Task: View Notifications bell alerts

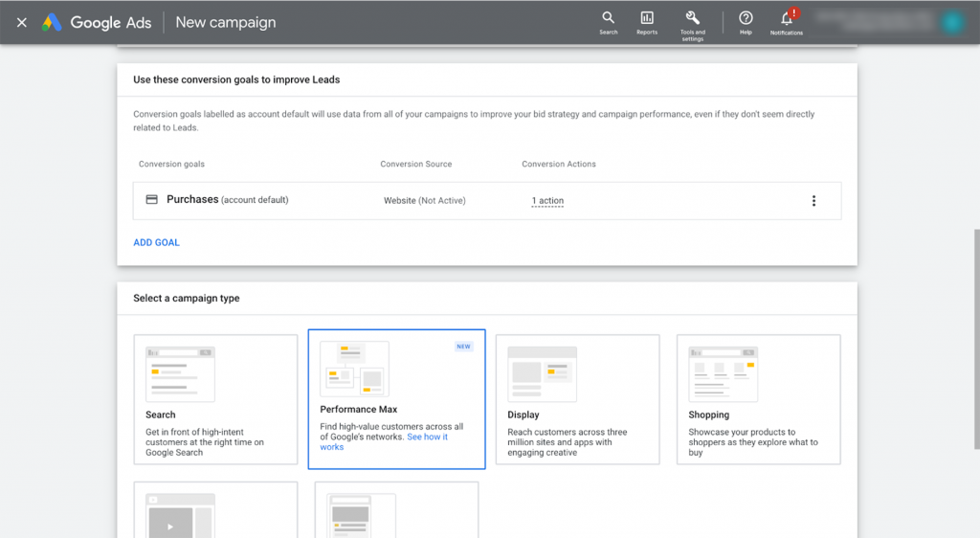Action: point(787,22)
